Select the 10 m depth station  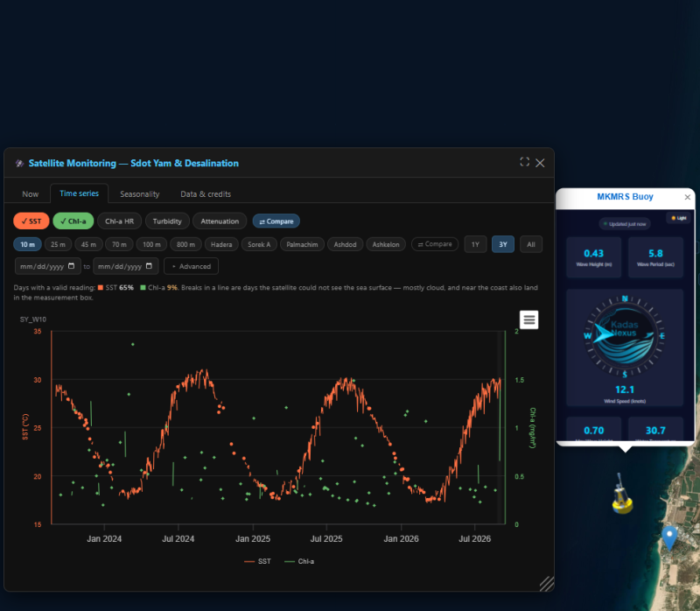point(27,244)
